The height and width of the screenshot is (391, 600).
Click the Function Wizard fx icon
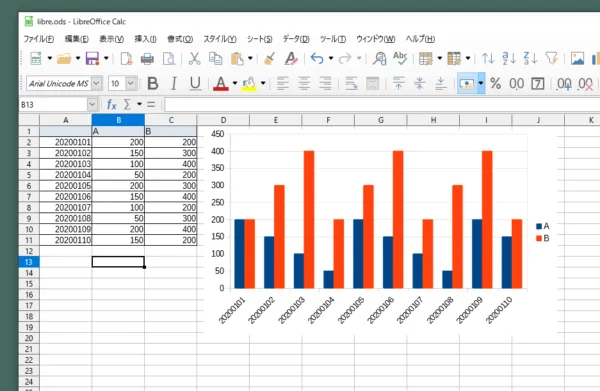coord(111,104)
